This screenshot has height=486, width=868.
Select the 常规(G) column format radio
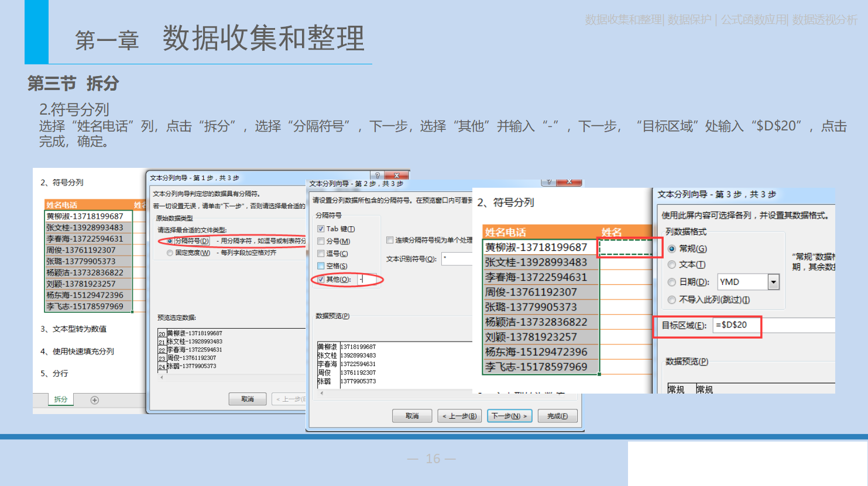pos(672,249)
